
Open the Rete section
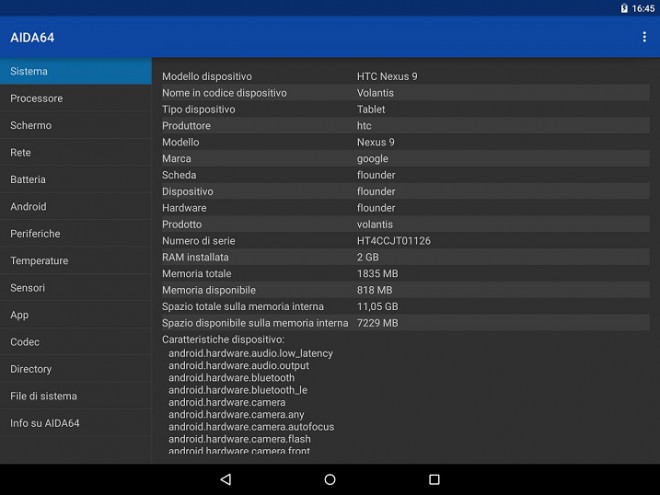tap(76, 152)
